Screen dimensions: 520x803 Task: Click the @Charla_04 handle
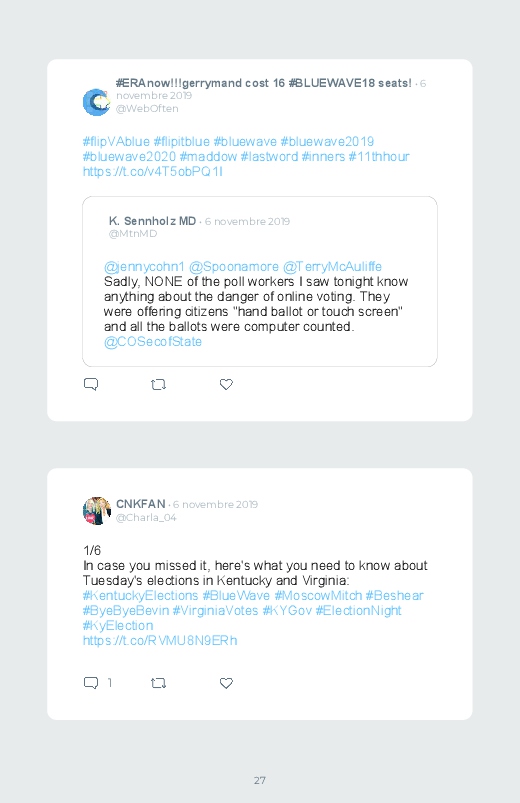pos(146,517)
